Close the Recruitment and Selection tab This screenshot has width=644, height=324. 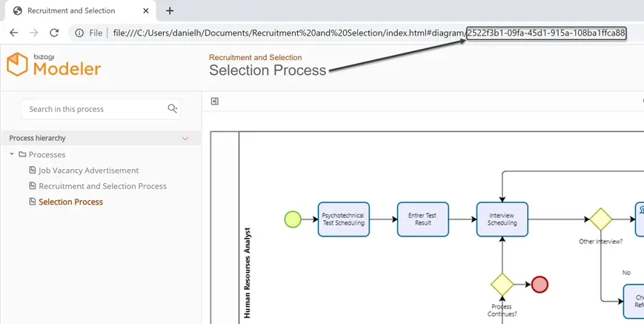click(x=146, y=10)
